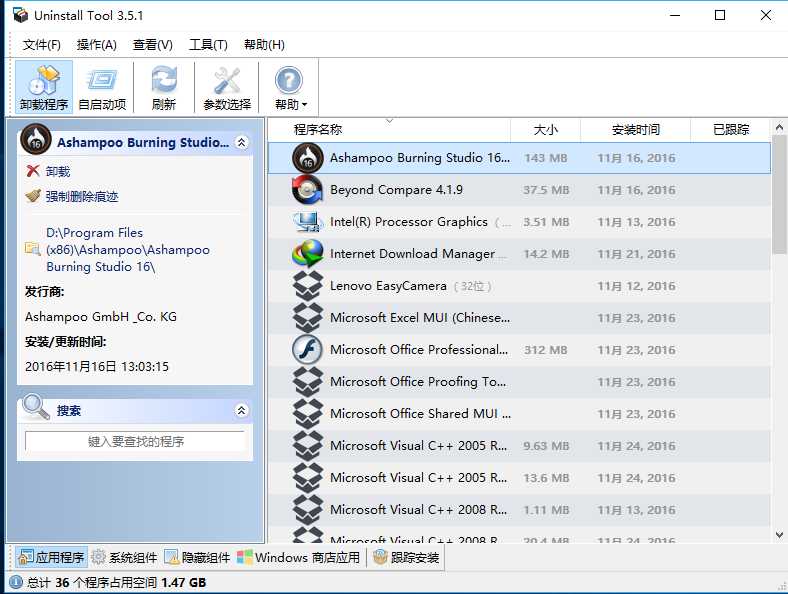Click Ashampoo logo in details panel header

(x=36, y=139)
